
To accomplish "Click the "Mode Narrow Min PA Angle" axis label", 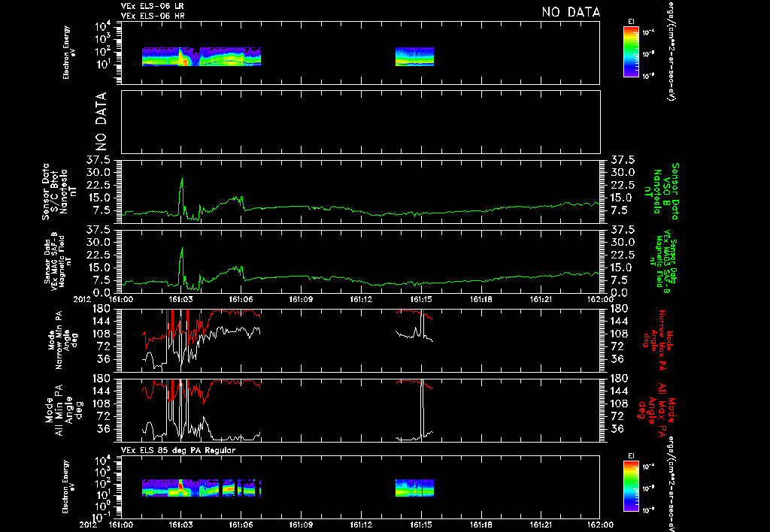I will (x=62, y=340).
